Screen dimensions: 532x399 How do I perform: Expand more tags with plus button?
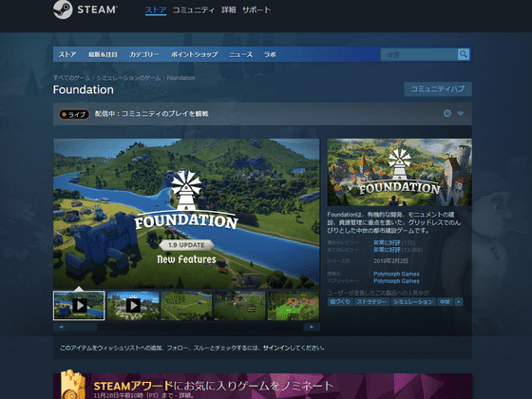(458, 302)
